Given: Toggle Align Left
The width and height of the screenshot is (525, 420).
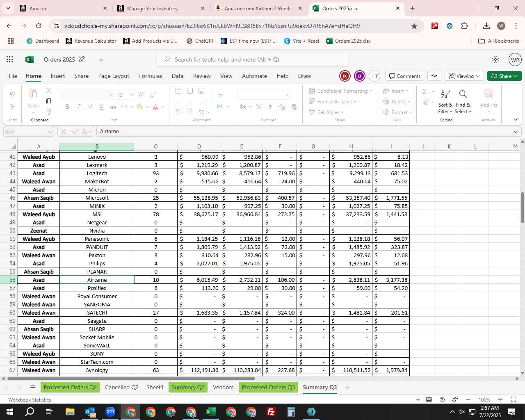Looking at the screenshot, I should click(x=178, y=101).
